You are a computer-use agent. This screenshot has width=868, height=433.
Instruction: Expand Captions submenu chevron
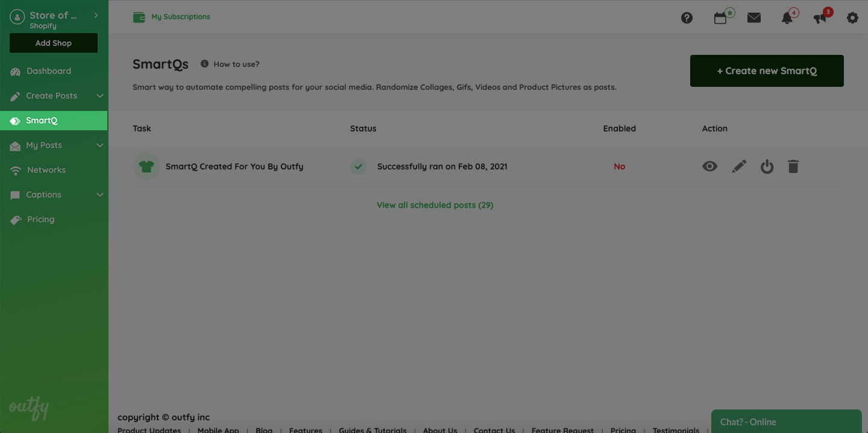pos(100,195)
